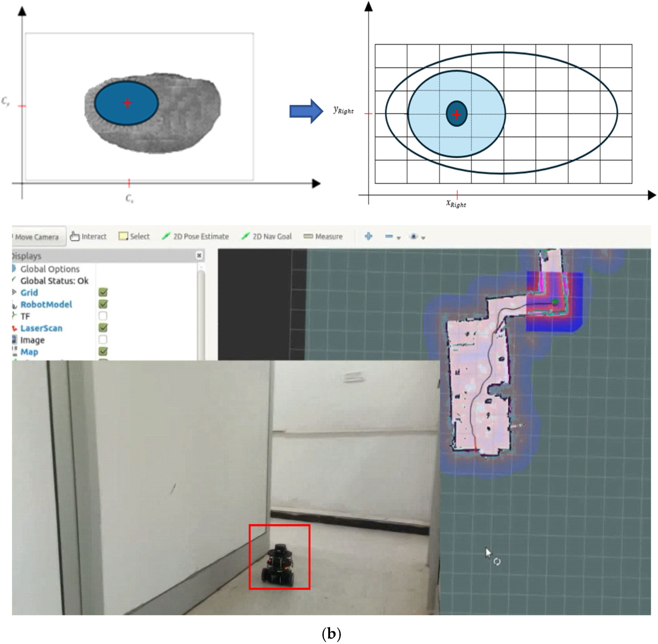Activate the Measure ruler tool
658x644 pixels.
click(323, 236)
